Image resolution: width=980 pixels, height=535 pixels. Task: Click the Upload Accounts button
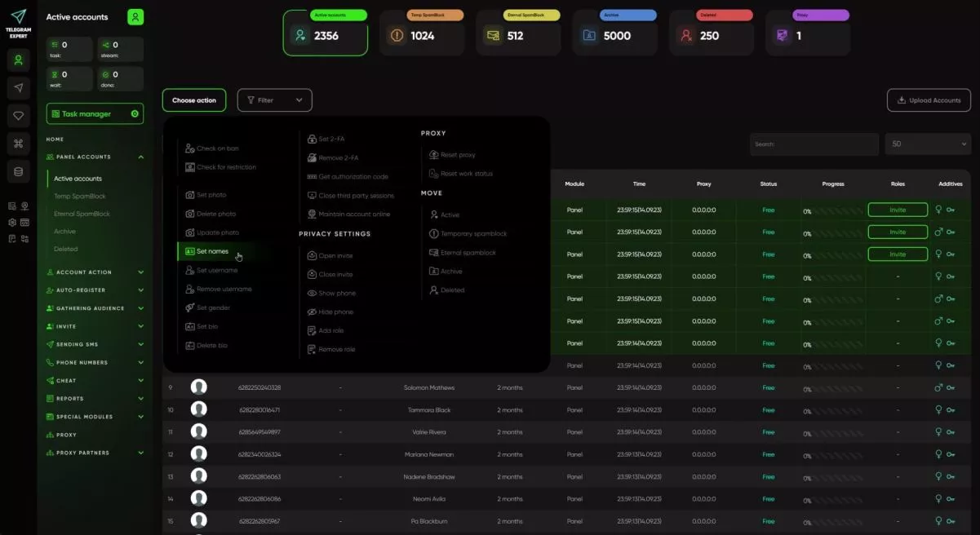tap(929, 100)
